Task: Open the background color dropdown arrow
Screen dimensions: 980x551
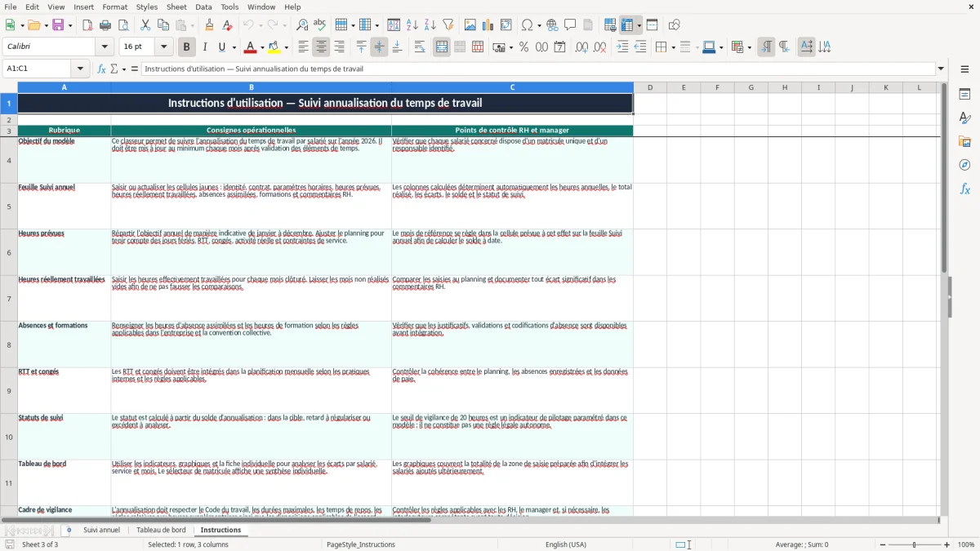Action: point(287,47)
